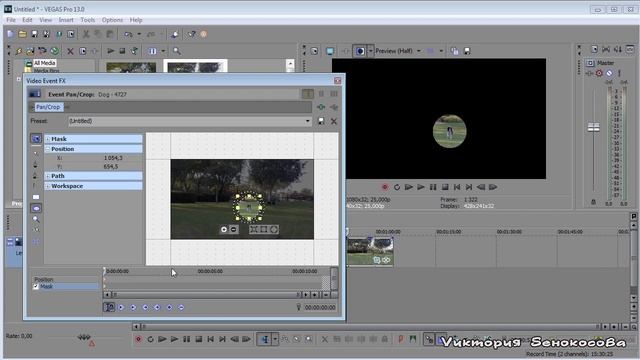Select the Rectangle mask creation tool
This screenshot has height=360, width=640.
(x=36, y=197)
